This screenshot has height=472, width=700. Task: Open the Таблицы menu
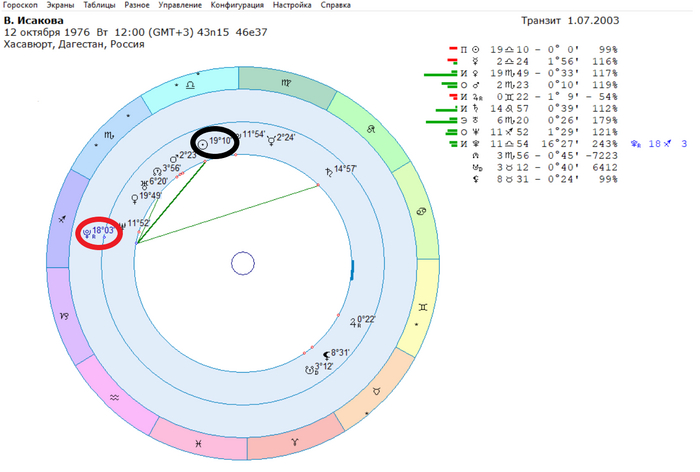click(x=99, y=5)
